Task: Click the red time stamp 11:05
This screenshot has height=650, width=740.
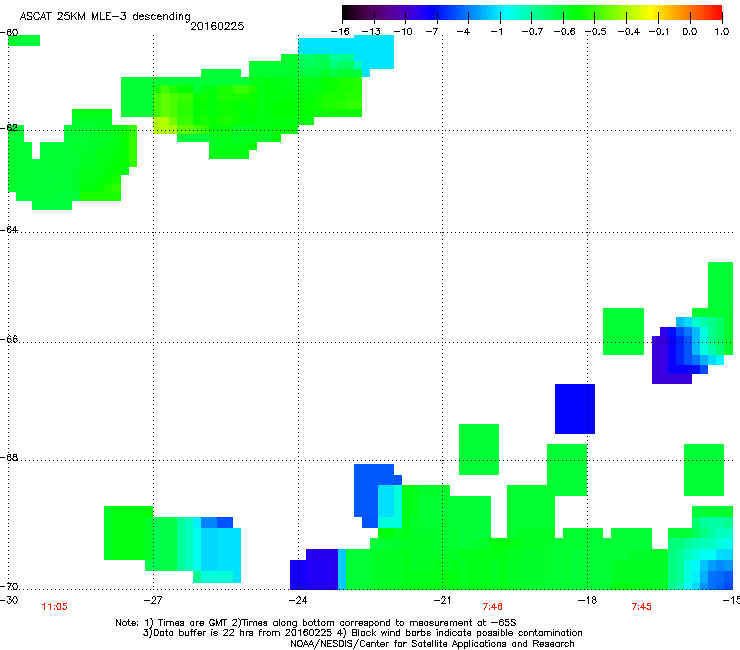Action: (54, 607)
